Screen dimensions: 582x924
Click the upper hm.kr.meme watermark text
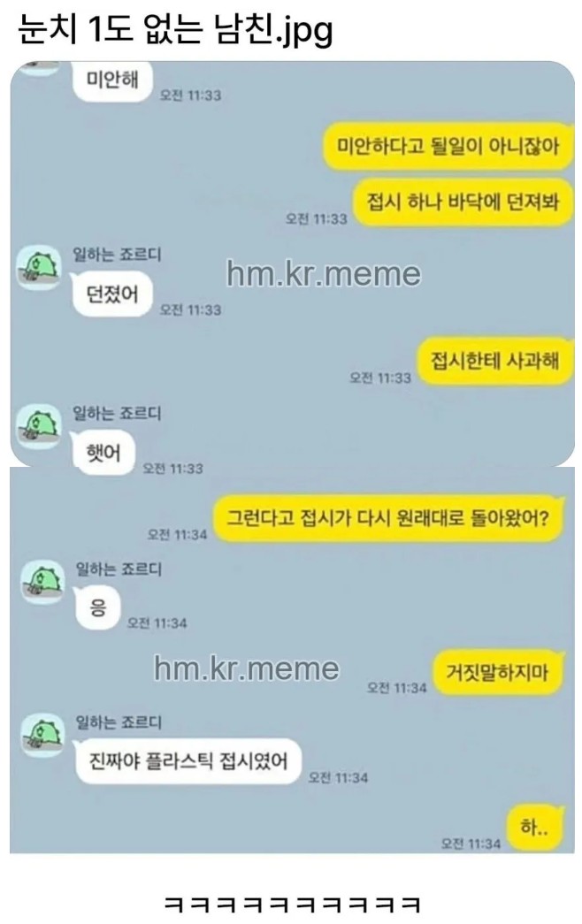click(324, 274)
